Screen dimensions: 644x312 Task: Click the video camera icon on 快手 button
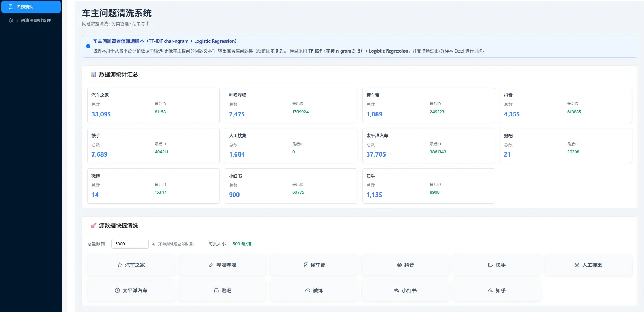(490, 265)
